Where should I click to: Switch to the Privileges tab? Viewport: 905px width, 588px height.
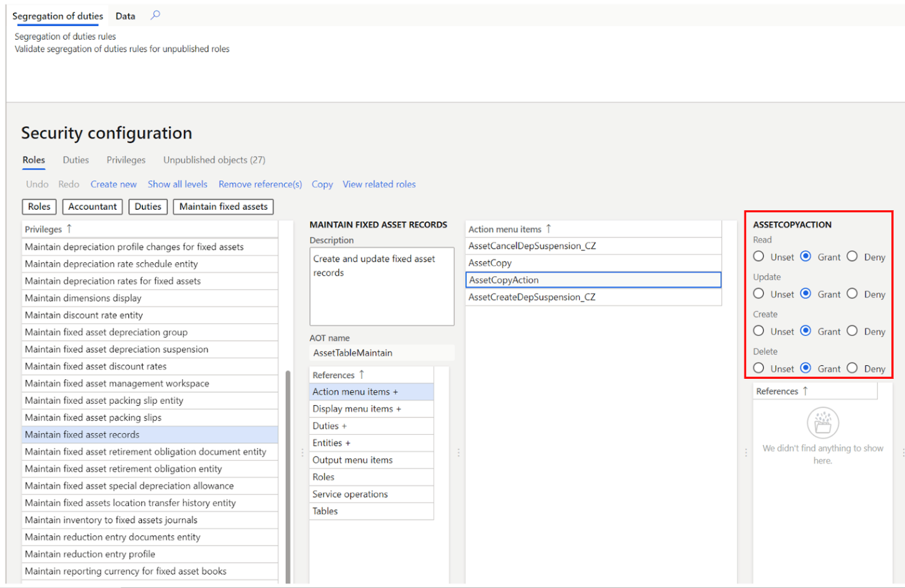pyautogui.click(x=125, y=160)
